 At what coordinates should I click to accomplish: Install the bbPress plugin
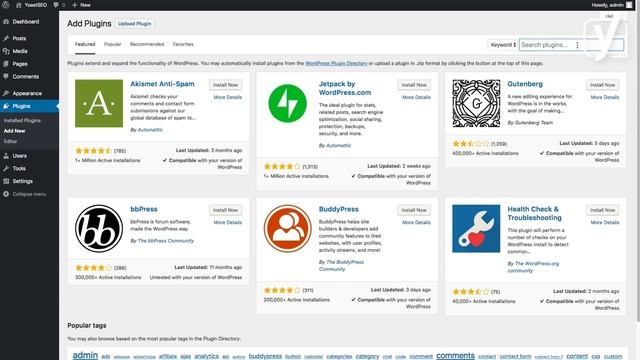click(225, 210)
